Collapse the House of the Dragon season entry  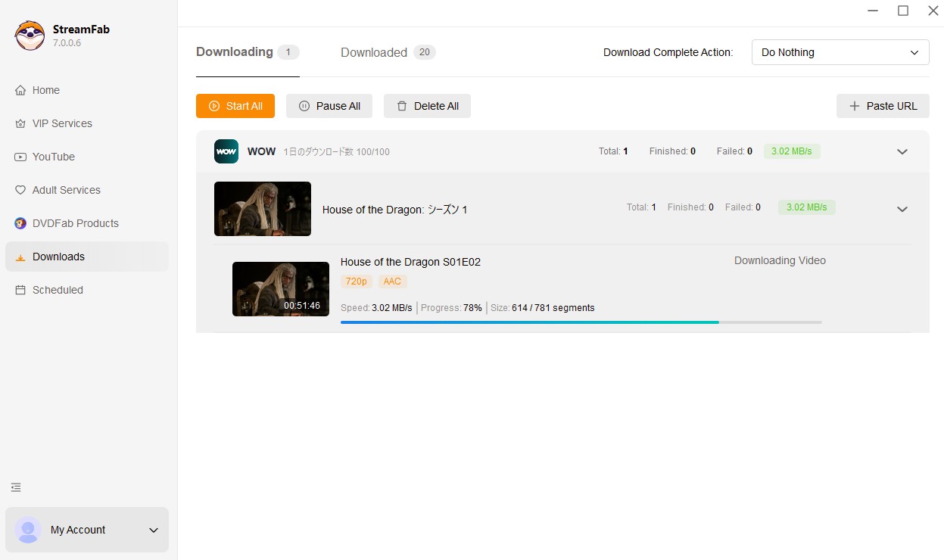point(902,209)
